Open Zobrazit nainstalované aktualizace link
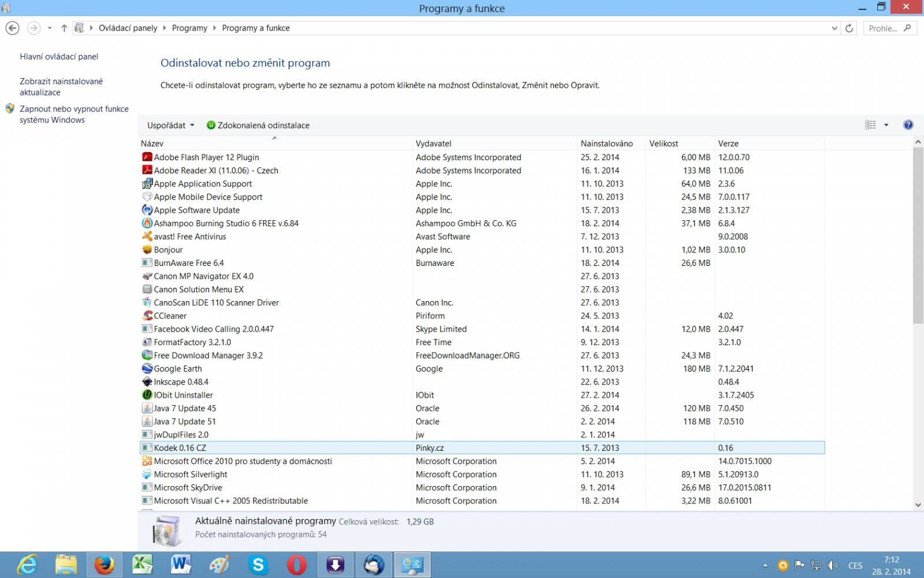The width and height of the screenshot is (924, 578). [61, 87]
